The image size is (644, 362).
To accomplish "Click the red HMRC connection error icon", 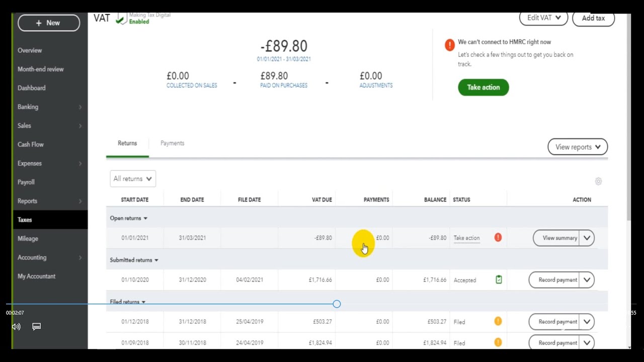I will tap(449, 45).
